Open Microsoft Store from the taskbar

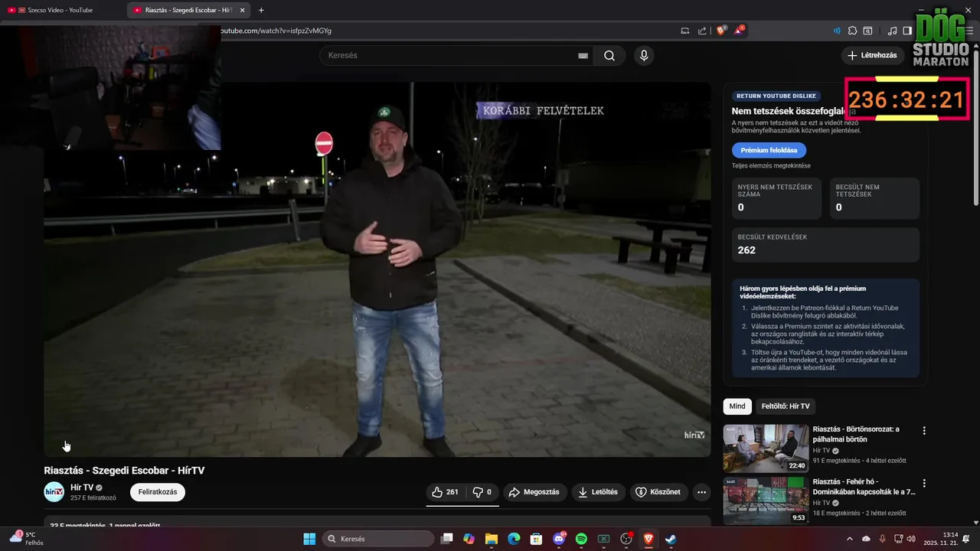pyautogui.click(x=536, y=539)
